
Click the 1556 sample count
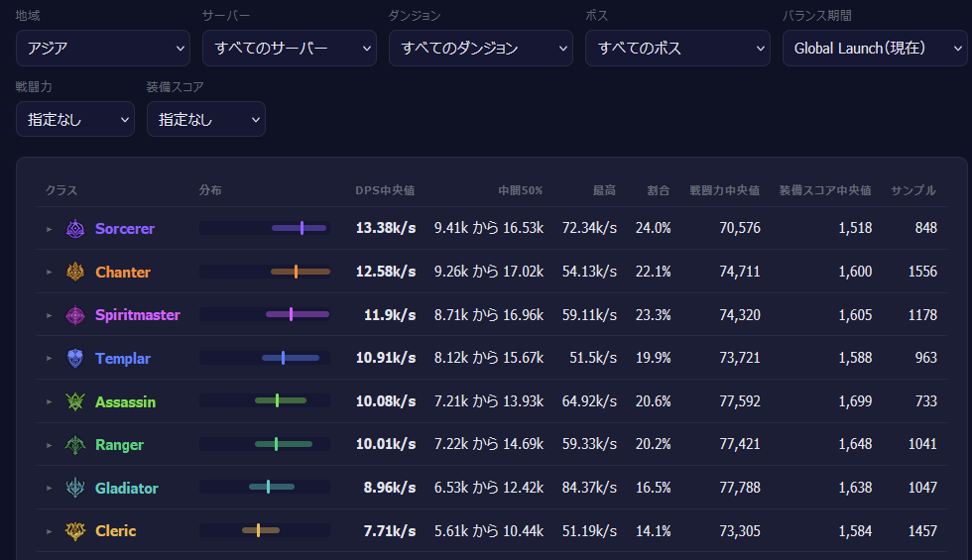click(x=922, y=272)
